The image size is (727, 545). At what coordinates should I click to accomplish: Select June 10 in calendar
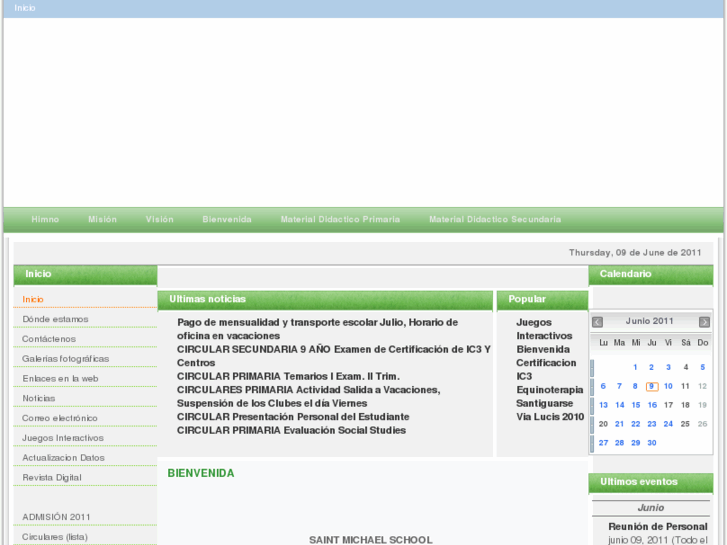[668, 386]
